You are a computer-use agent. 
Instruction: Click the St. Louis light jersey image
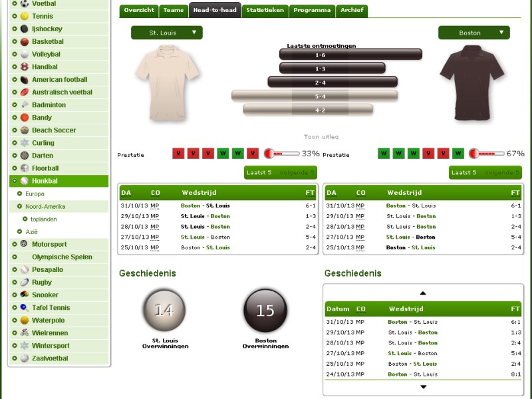(167, 83)
